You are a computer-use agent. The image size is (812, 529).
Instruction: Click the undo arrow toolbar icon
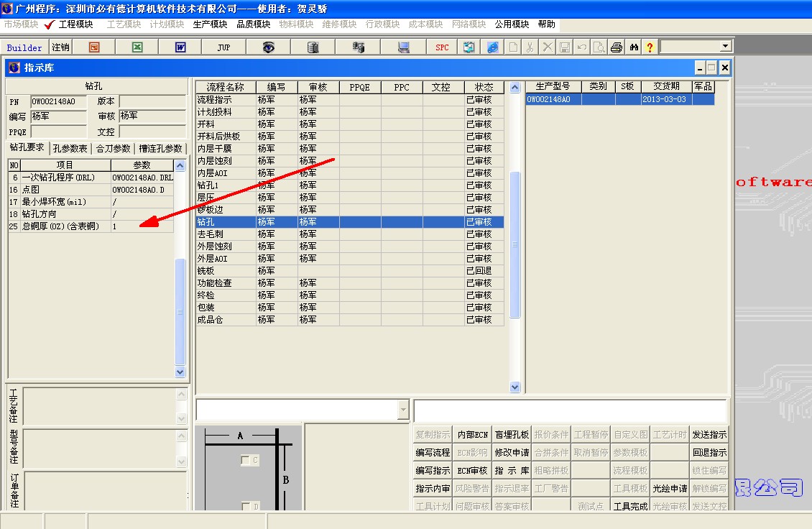coord(582,47)
